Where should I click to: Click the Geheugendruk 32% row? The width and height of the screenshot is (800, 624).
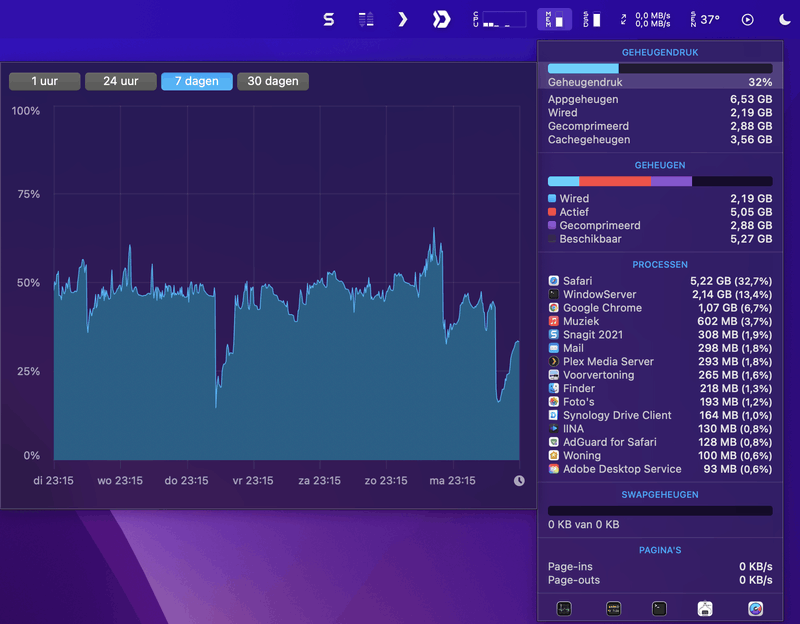click(x=660, y=82)
